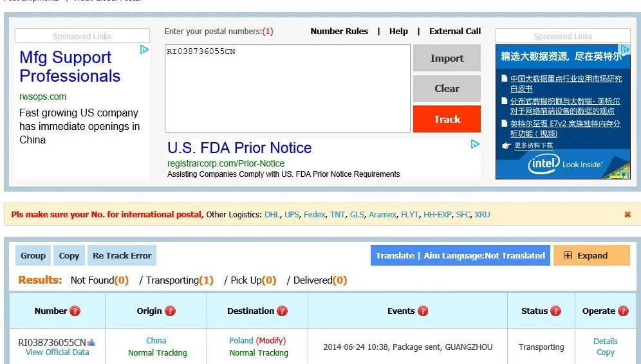Open the Translate aim language selector
The width and height of the screenshot is (641, 364).
[460, 255]
